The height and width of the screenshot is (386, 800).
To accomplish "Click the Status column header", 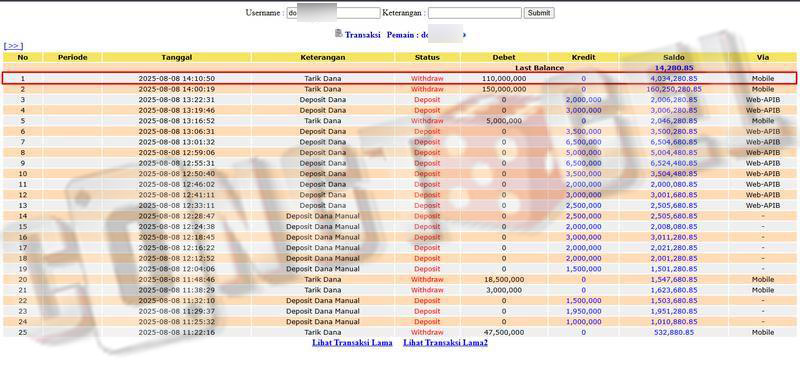I will [x=427, y=57].
